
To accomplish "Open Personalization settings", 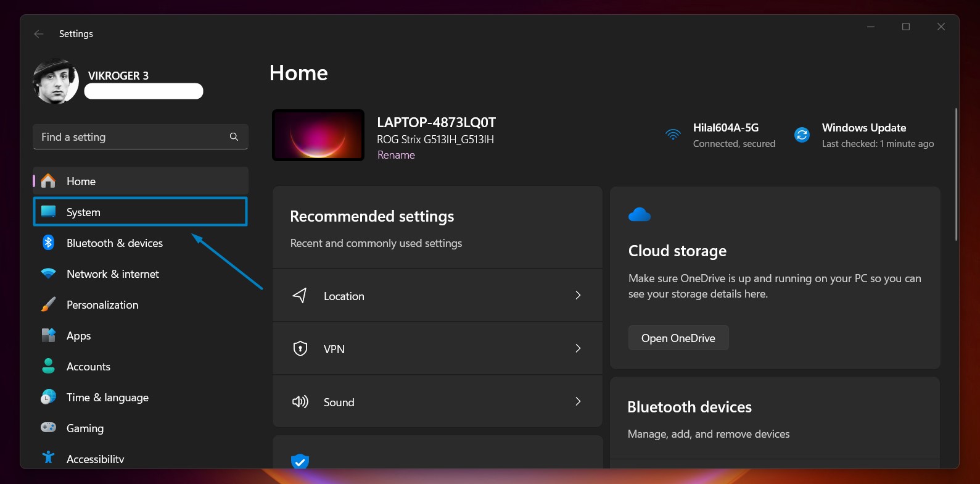I will point(102,305).
